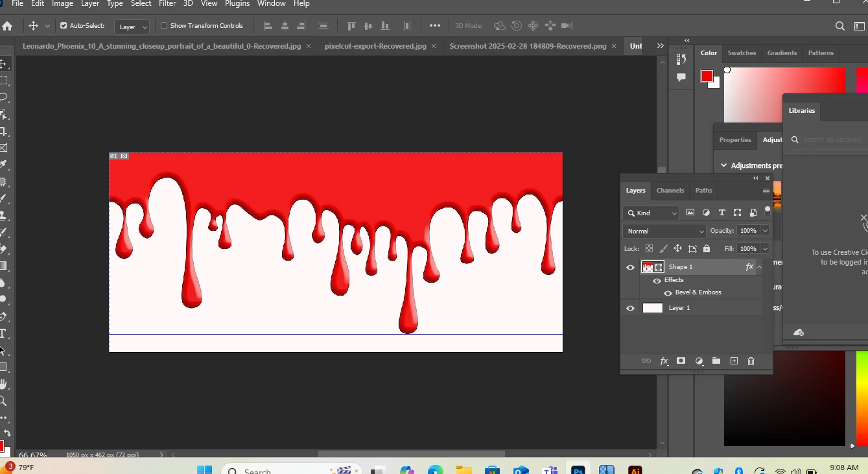Image resolution: width=868 pixels, height=474 pixels.
Task: Filter layers by adjustment layers icon
Action: (706, 213)
